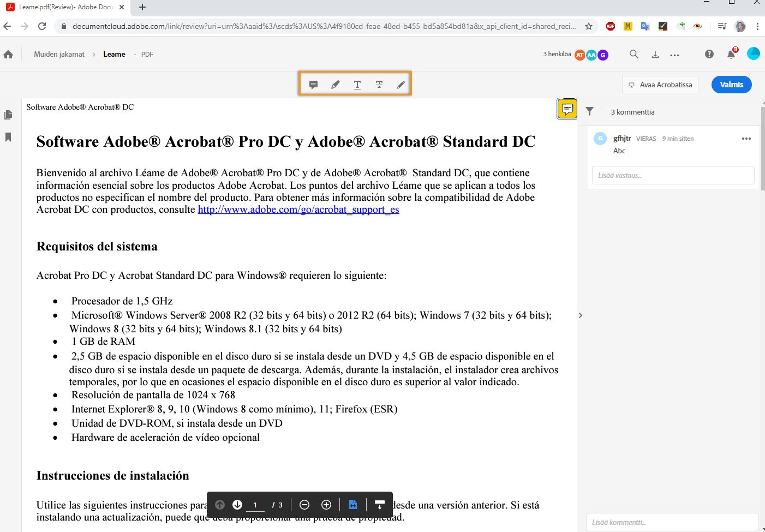Open the acrobat_support_es hyperlink

pos(298,210)
